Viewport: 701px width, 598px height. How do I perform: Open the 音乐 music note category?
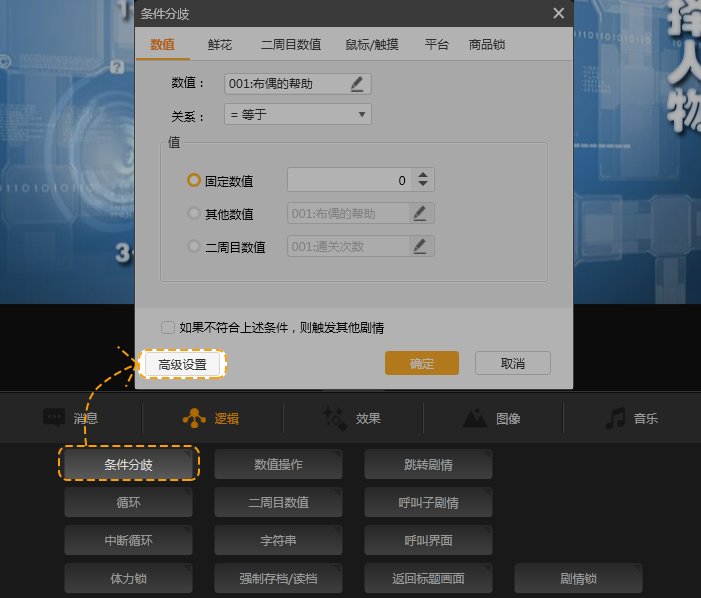tap(616, 418)
